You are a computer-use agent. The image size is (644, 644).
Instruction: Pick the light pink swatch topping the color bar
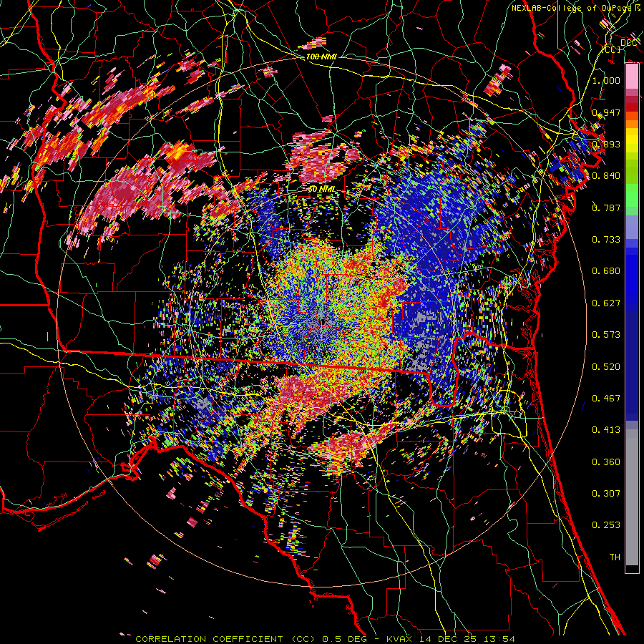(632, 76)
